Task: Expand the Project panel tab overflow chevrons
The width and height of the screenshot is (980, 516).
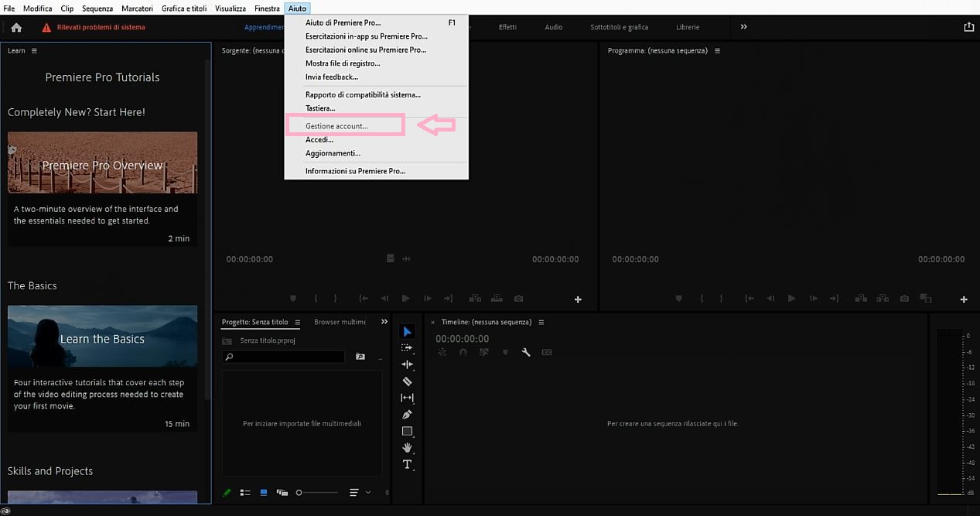Action: point(384,322)
